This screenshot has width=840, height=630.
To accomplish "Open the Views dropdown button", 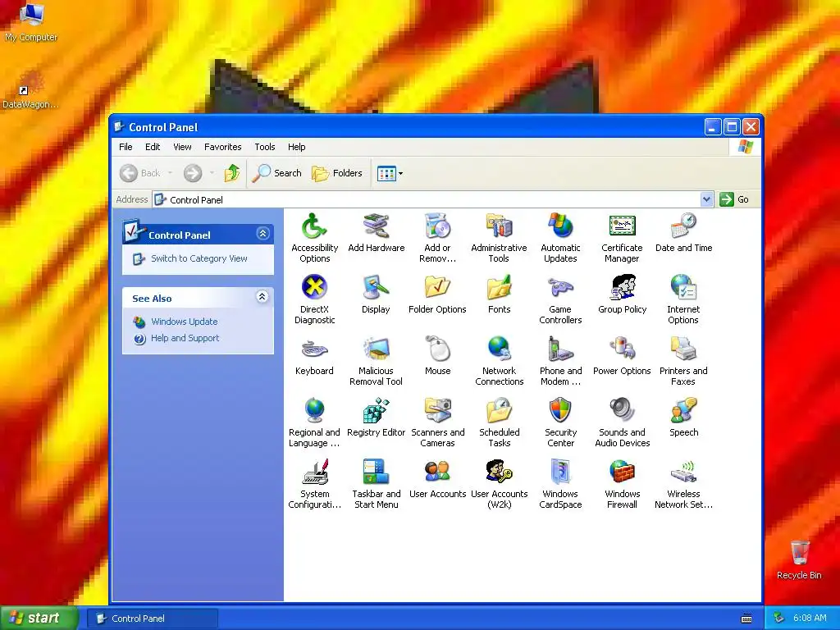I will [x=390, y=173].
